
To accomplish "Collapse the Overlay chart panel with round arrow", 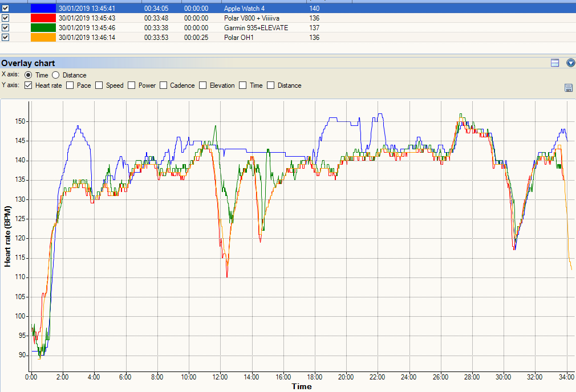I will coord(570,63).
